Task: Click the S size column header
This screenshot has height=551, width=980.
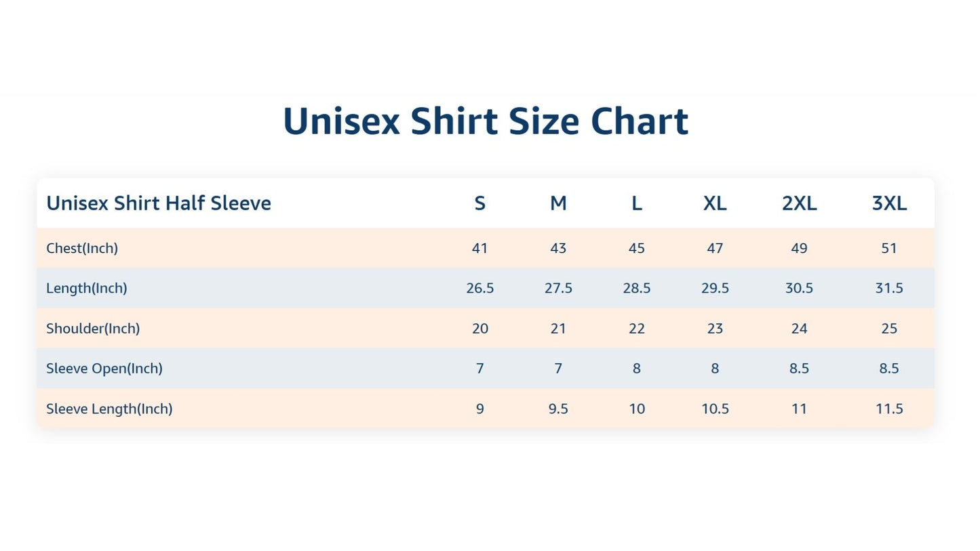Action: tap(480, 203)
